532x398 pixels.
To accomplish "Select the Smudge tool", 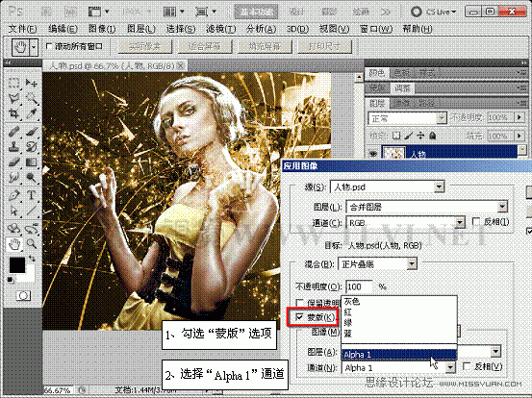I will (13, 178).
